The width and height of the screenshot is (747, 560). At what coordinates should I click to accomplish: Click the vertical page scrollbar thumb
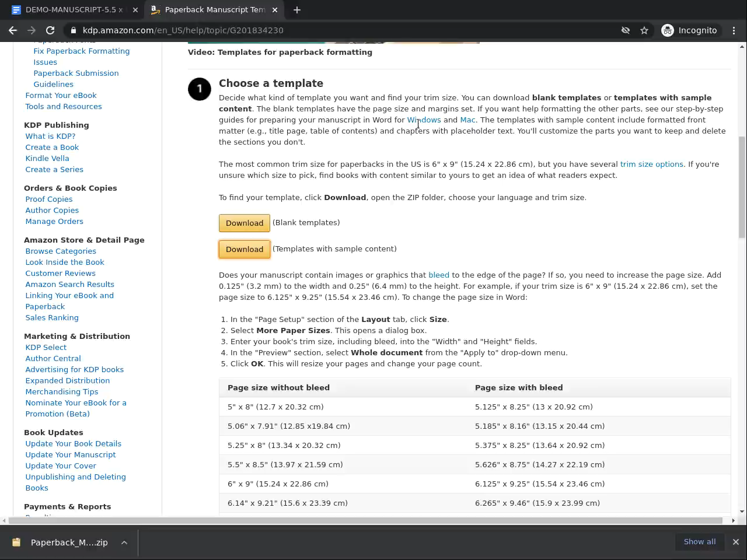(742, 187)
